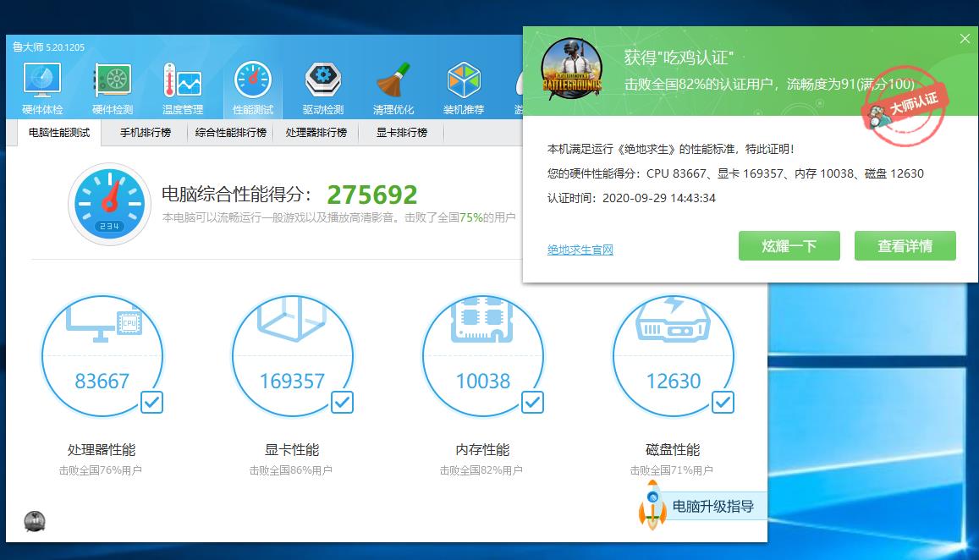The image size is (979, 560).
Task: Click the 炫耀一下 green button
Action: pyautogui.click(x=789, y=245)
